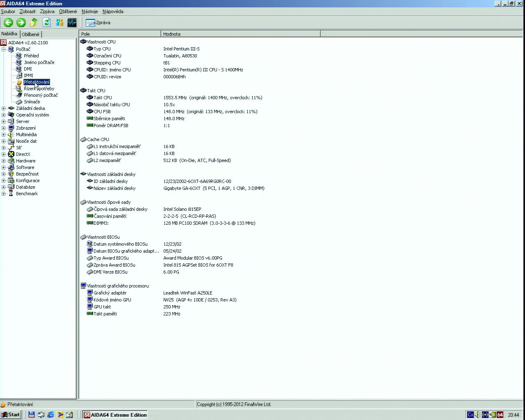Click AIDA64 Extreme Edition taskbar button

[x=115, y=415]
